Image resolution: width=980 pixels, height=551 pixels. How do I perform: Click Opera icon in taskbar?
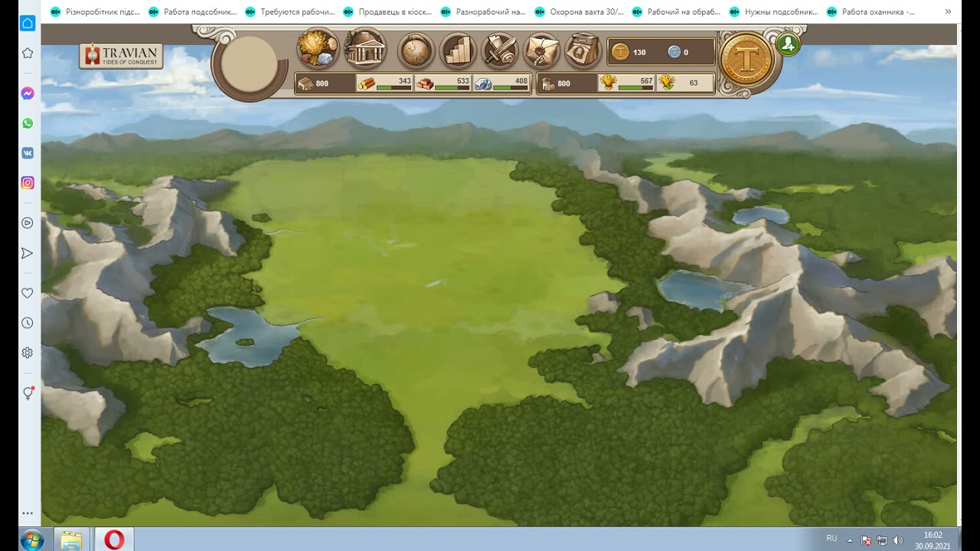coord(114,540)
